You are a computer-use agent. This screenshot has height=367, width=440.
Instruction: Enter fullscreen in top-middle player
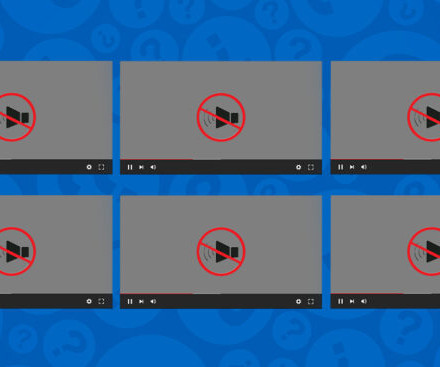click(x=311, y=167)
